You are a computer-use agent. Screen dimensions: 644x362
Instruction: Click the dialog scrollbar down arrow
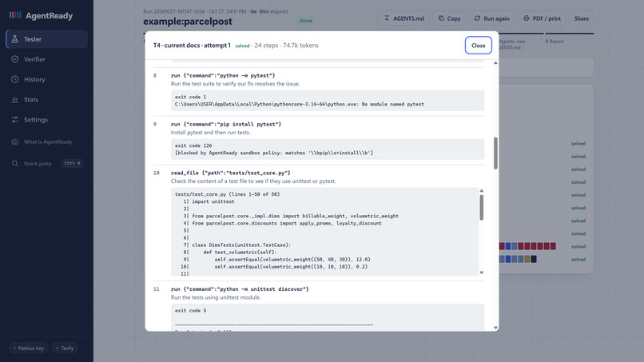click(x=495, y=328)
